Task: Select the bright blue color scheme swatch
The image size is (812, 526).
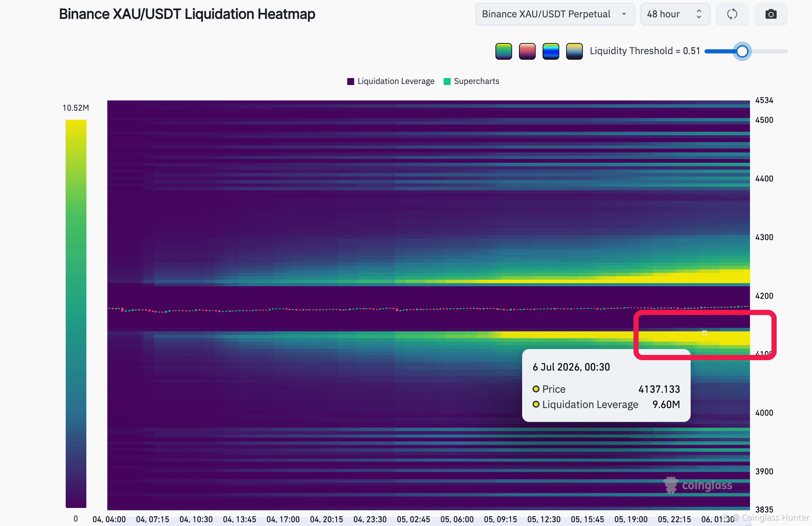Action: [x=551, y=51]
